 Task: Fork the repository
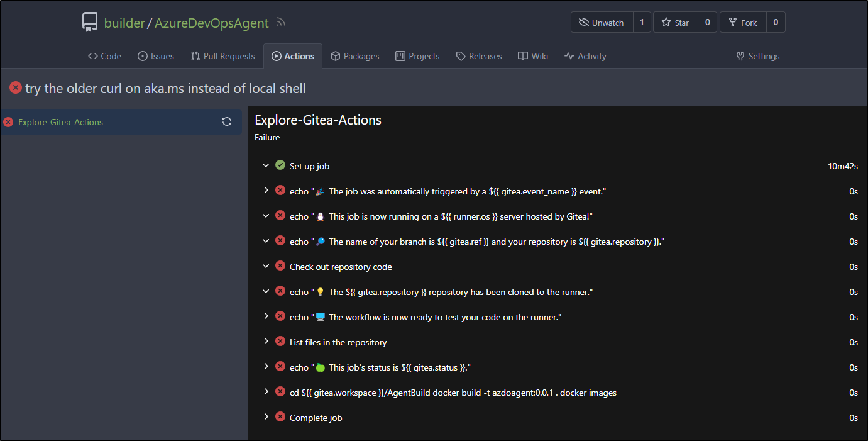click(743, 23)
